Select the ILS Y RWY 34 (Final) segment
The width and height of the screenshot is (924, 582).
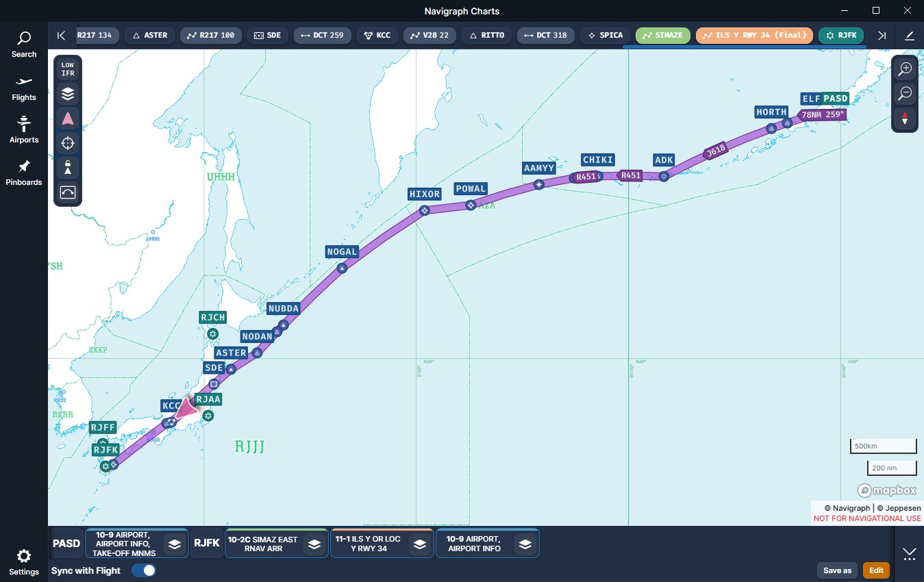[754, 35]
